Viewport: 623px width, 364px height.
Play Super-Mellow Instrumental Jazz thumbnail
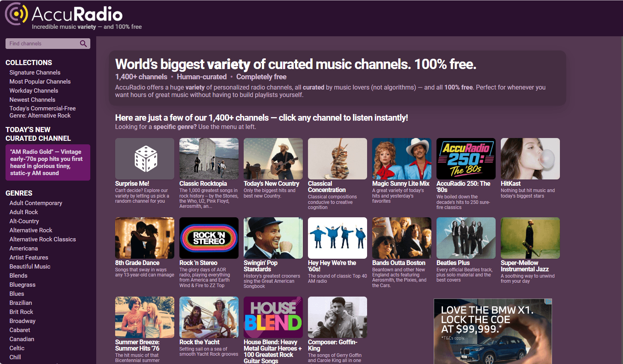tap(530, 238)
